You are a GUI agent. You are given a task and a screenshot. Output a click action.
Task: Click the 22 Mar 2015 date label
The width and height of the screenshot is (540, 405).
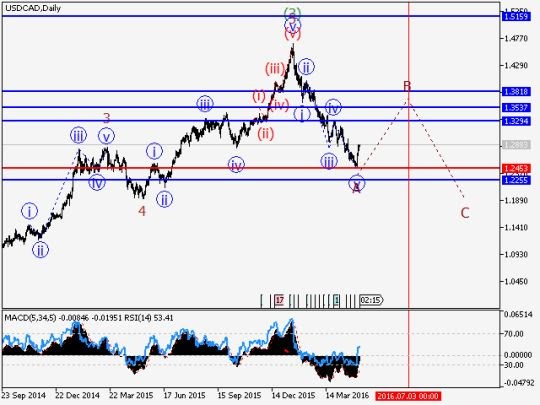coord(131,395)
